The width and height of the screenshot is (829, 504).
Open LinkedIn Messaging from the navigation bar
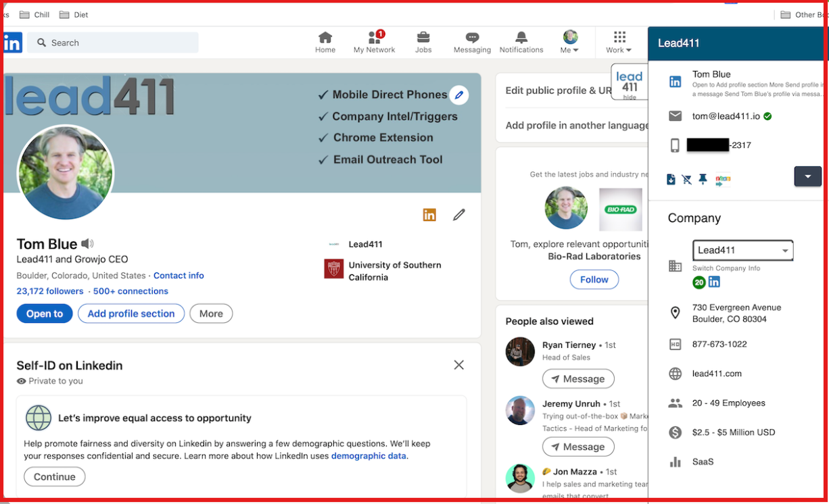coord(472,41)
